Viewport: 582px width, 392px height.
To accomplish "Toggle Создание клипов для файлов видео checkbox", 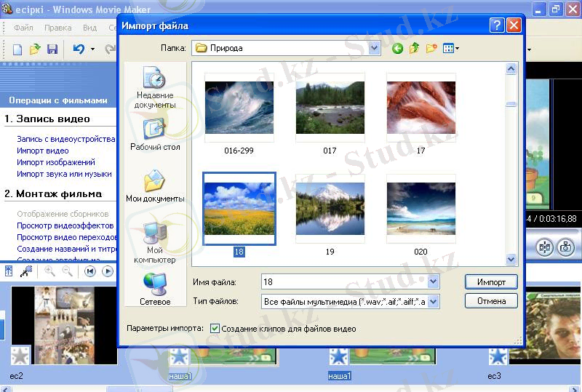I will 215,329.
